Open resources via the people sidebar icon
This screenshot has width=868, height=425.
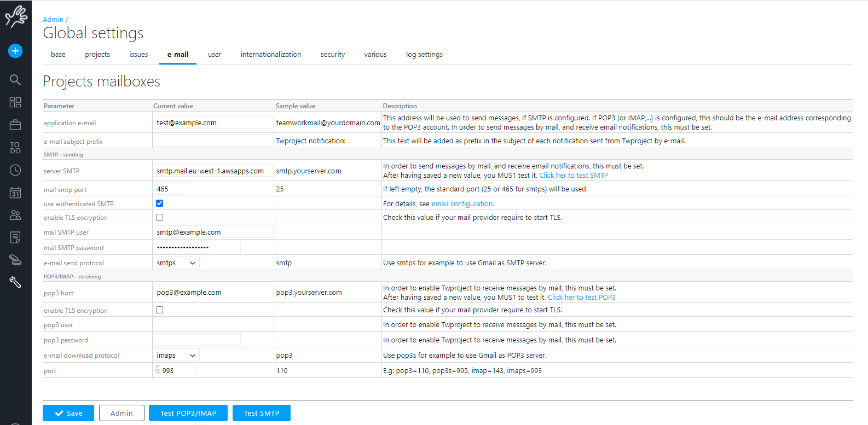click(x=15, y=215)
